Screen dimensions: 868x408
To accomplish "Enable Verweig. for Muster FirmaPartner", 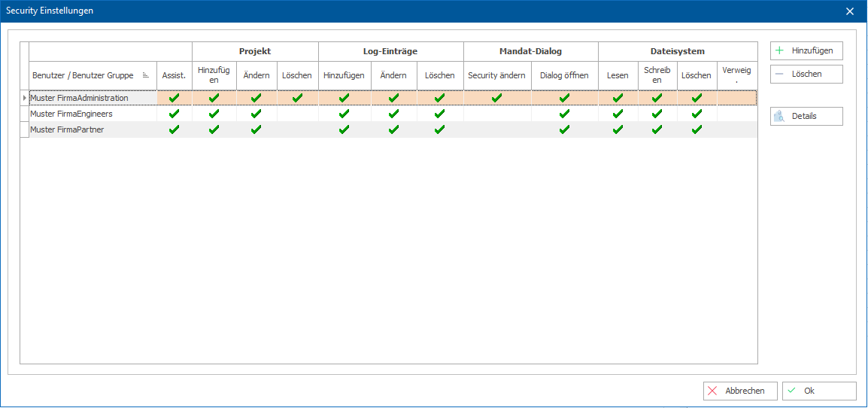I will click(737, 129).
